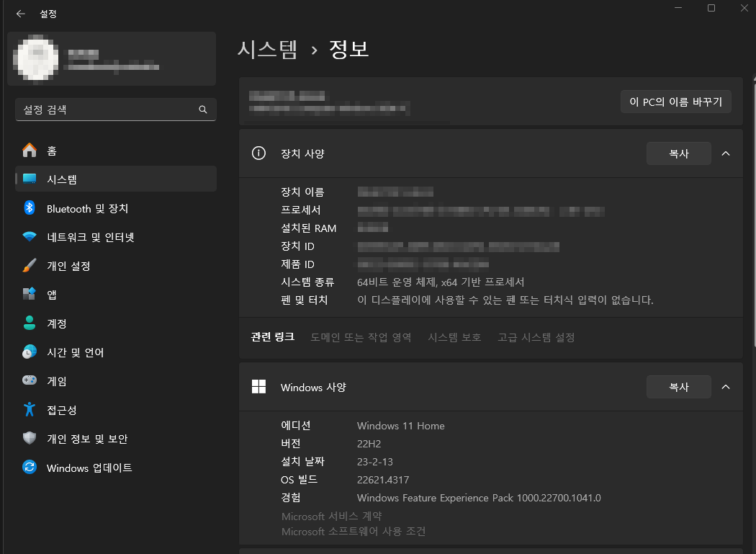Select 시스템 in the sidebar
The image size is (756, 554).
pos(116,179)
